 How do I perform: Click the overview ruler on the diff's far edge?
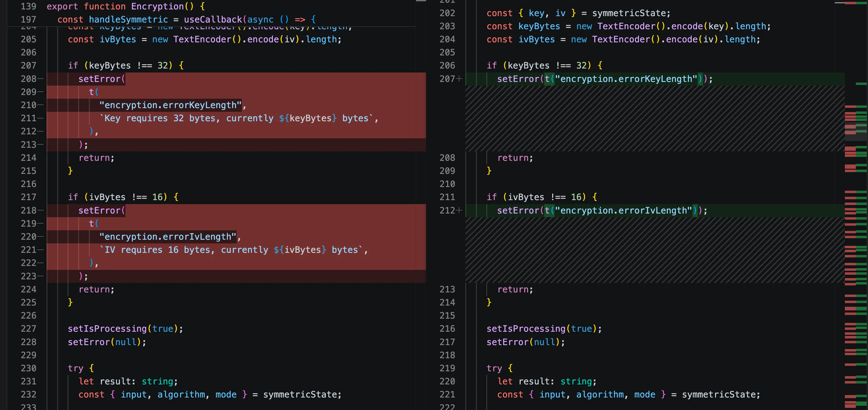[856, 205]
